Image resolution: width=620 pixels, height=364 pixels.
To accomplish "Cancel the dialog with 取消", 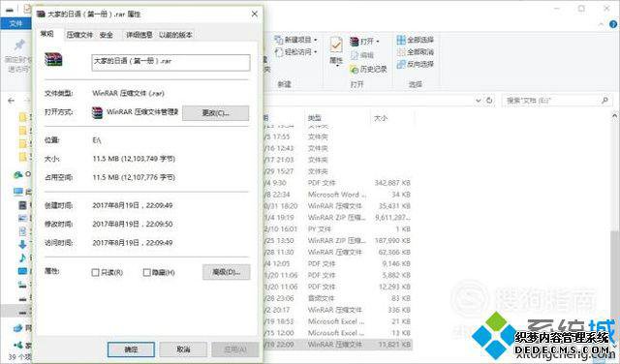I will pos(183,349).
